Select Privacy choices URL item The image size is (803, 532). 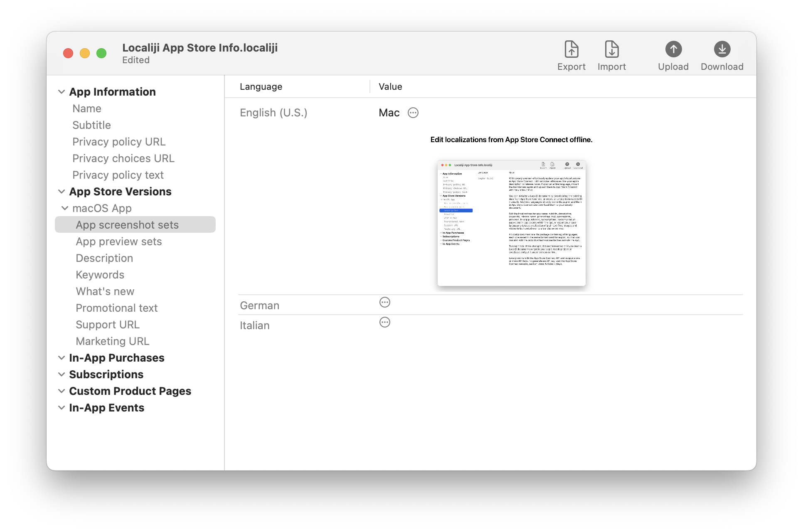123,158
